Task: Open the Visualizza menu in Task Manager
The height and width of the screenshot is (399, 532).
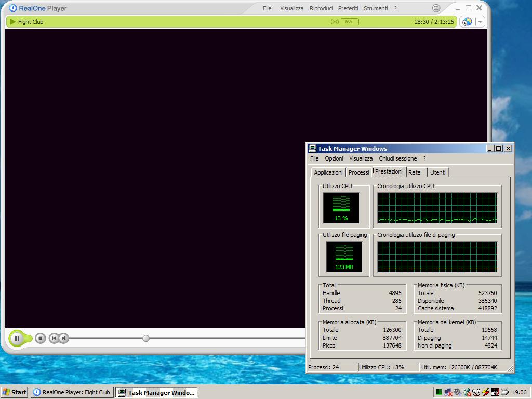Action: (361, 158)
